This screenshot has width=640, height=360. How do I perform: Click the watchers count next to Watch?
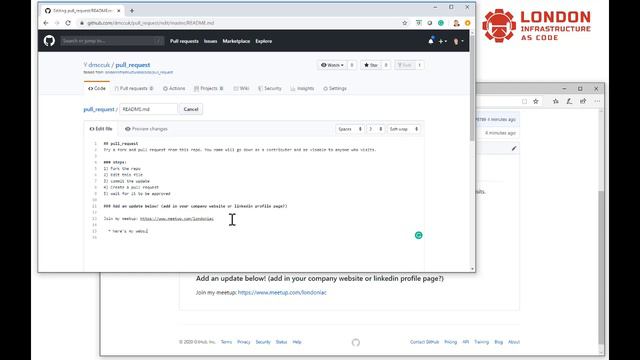click(352, 65)
